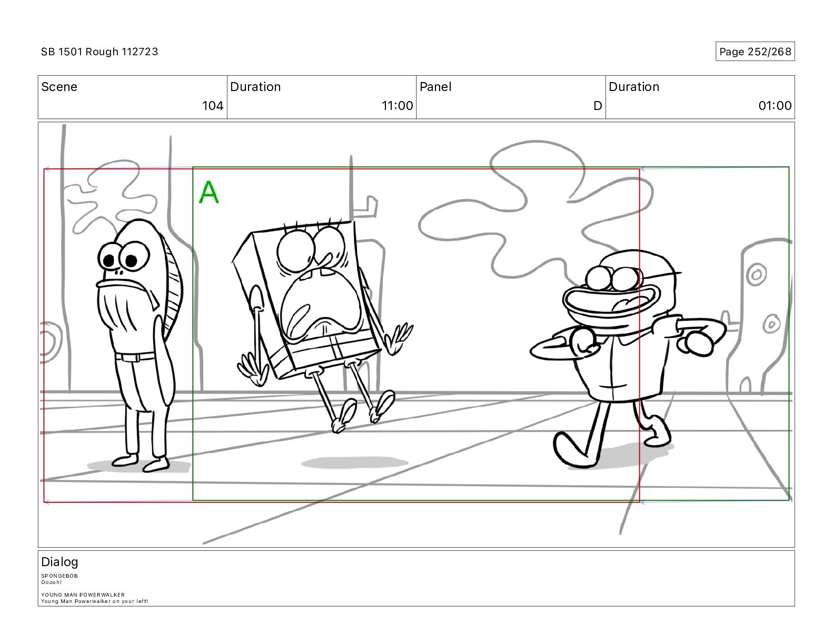Select the line 'Young Man Powerwalker on your left!'

[x=95, y=601]
